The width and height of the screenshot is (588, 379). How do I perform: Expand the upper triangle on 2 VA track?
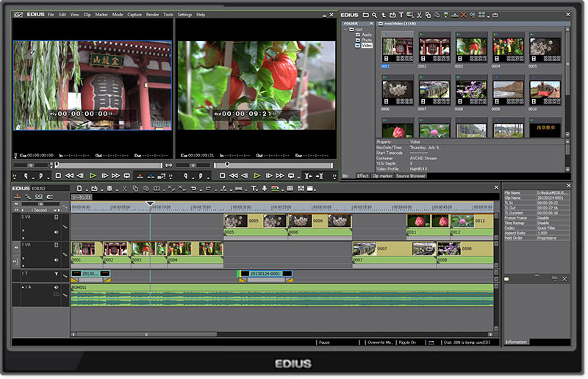(24, 230)
